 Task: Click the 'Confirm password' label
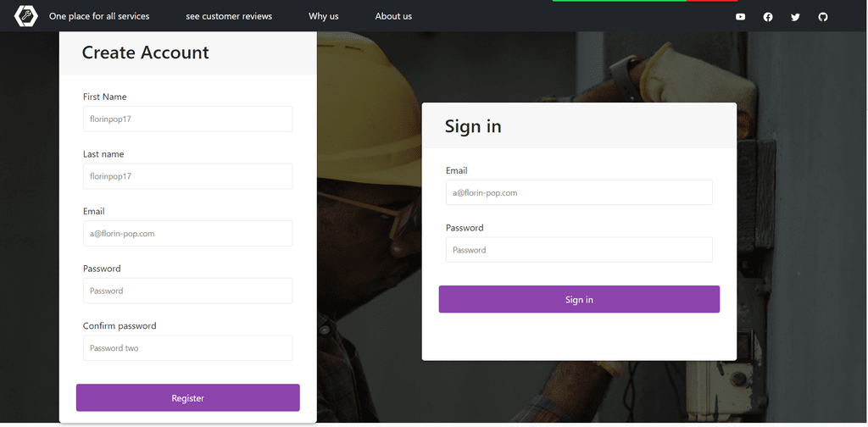[120, 326]
